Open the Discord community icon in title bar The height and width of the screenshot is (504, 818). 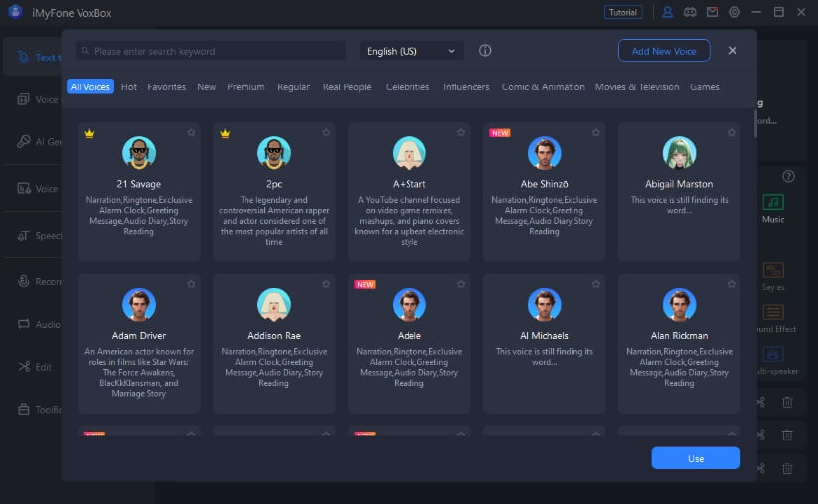click(690, 12)
